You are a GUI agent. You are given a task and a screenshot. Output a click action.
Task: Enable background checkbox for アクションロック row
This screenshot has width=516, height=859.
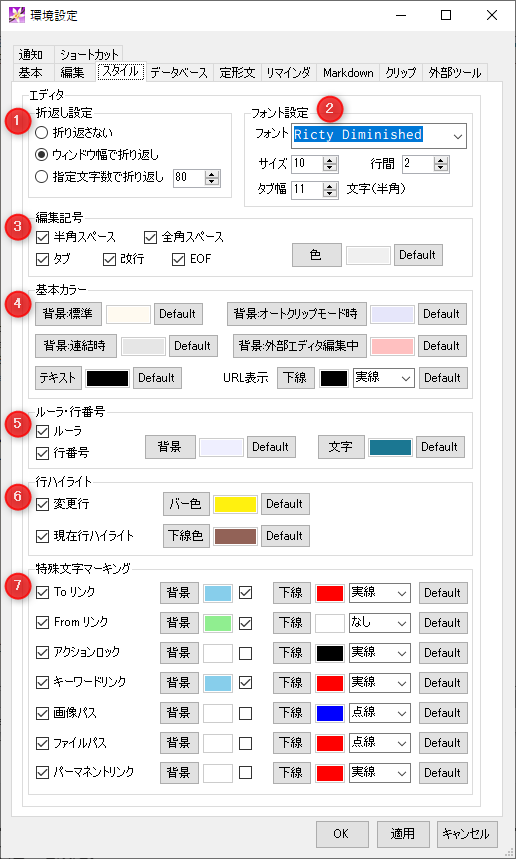tap(245, 653)
